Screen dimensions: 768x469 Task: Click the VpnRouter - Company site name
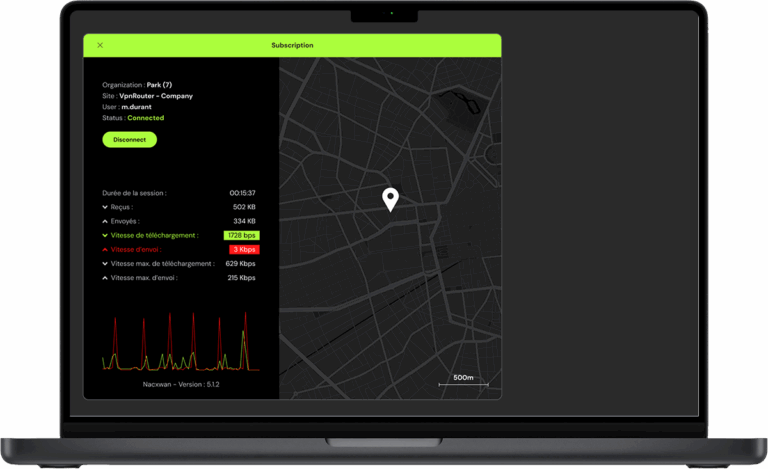pyautogui.click(x=156, y=96)
